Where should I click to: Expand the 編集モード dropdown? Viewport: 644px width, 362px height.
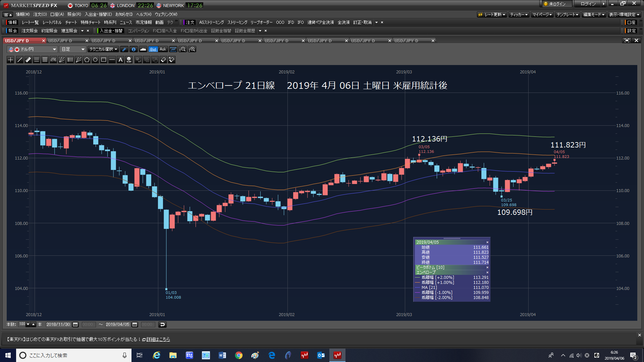pos(594,15)
